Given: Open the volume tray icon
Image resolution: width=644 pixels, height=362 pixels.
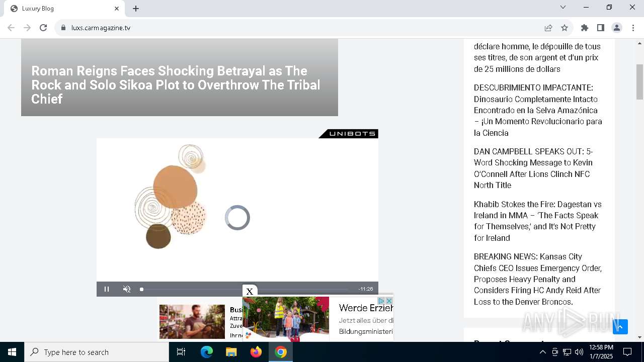Looking at the screenshot, I should tap(579, 352).
